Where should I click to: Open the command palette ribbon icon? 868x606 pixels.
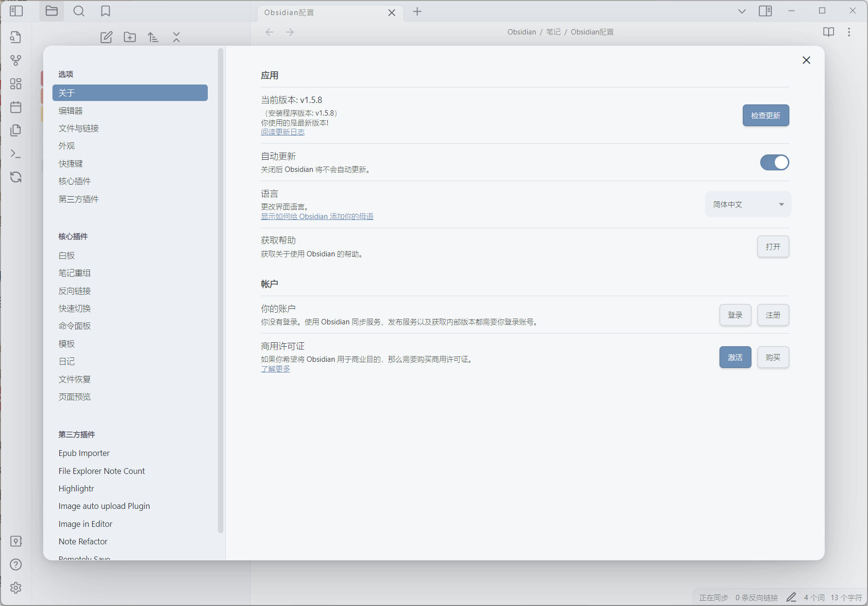pos(16,153)
